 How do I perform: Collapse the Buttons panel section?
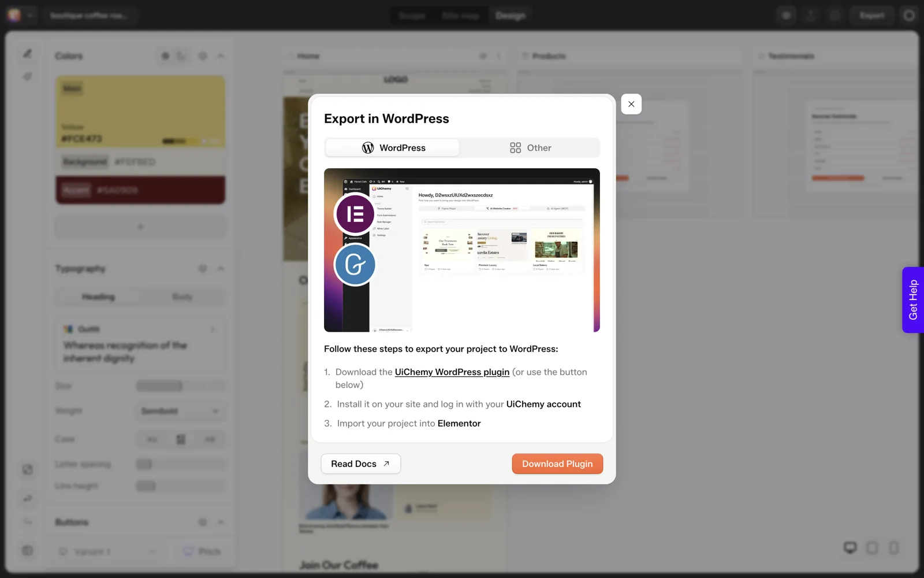click(221, 523)
